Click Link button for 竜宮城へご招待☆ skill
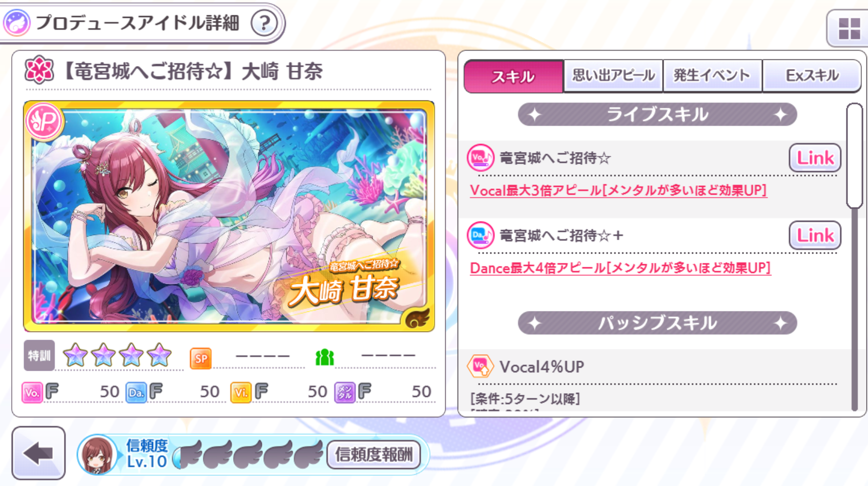 tap(815, 158)
